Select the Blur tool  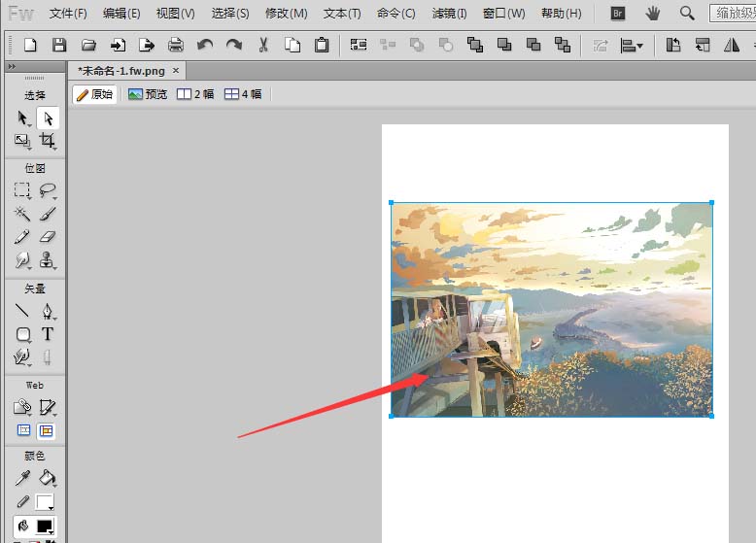22,260
